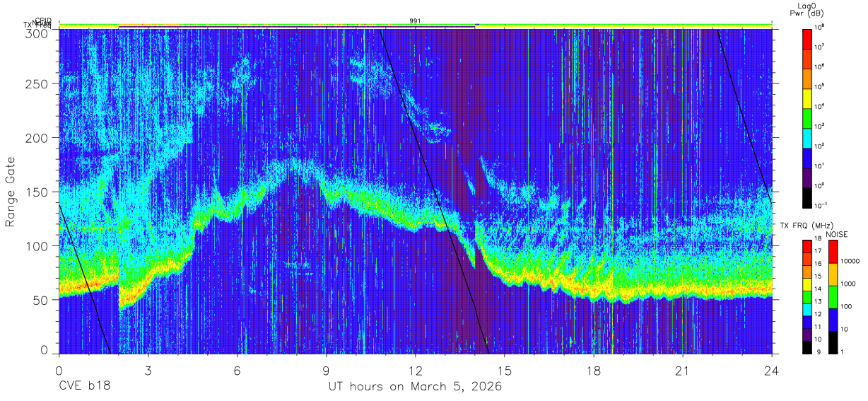868x401 pixels.
Task: Click the '24' UT hour tick label
Action: click(x=772, y=370)
